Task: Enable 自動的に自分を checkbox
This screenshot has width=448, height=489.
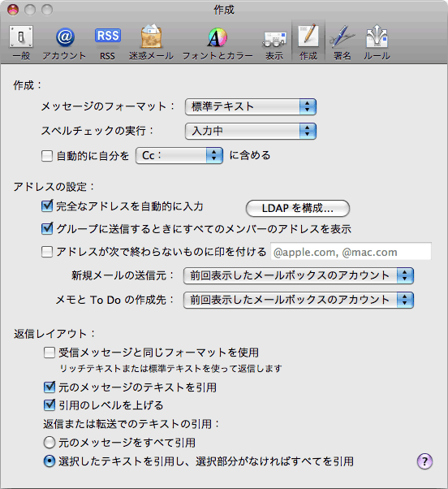Action: pyautogui.click(x=47, y=156)
